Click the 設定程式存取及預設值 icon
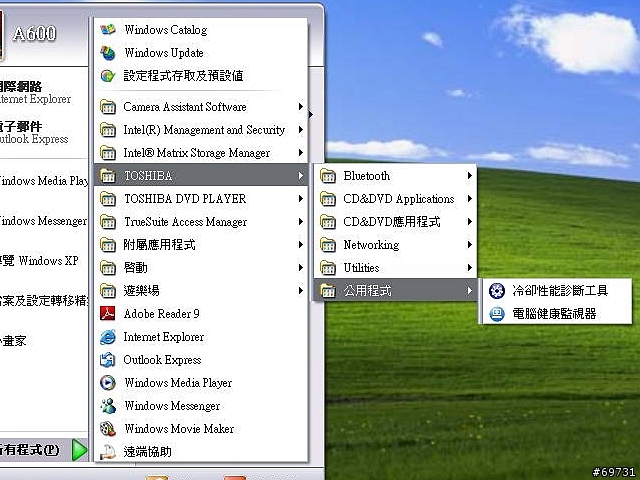The height and width of the screenshot is (480, 640). [108, 76]
